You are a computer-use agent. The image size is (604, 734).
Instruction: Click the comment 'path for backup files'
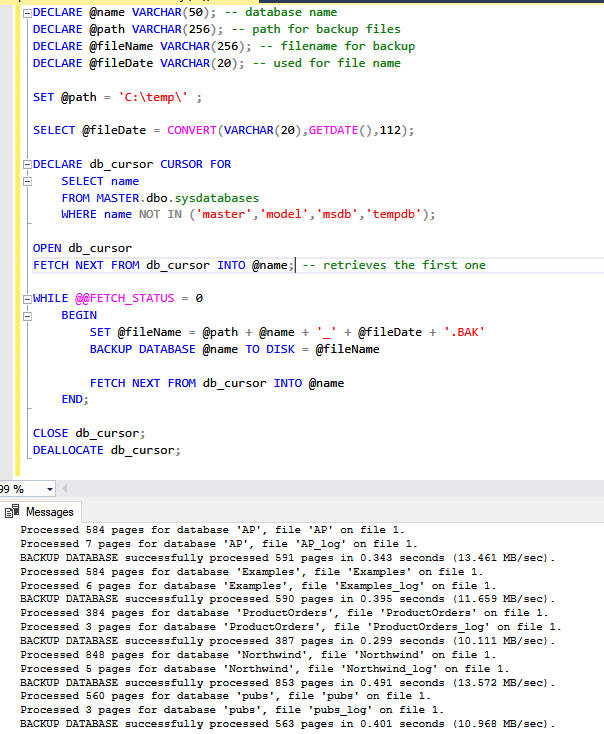point(317,29)
